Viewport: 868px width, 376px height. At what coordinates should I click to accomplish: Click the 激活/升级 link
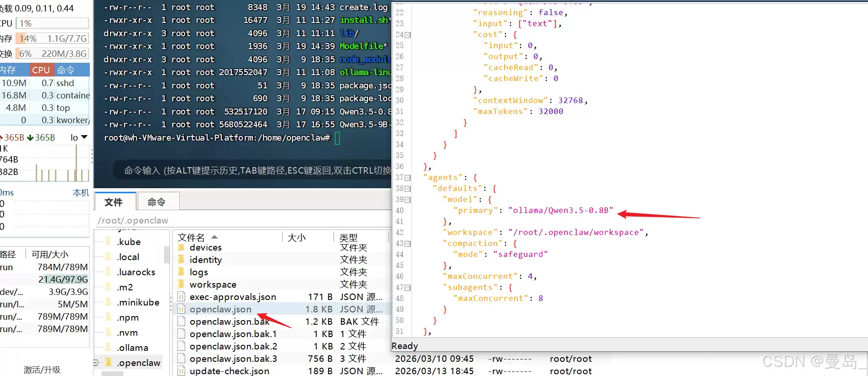(x=42, y=370)
